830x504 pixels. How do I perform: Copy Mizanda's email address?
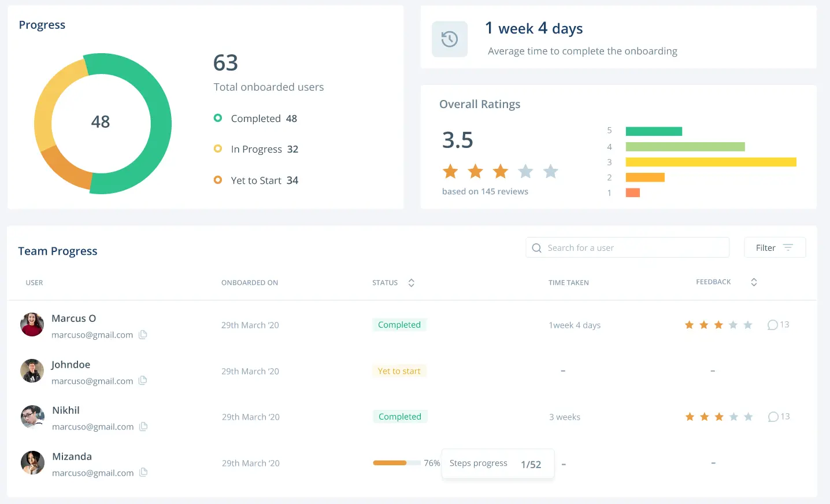[x=143, y=472]
